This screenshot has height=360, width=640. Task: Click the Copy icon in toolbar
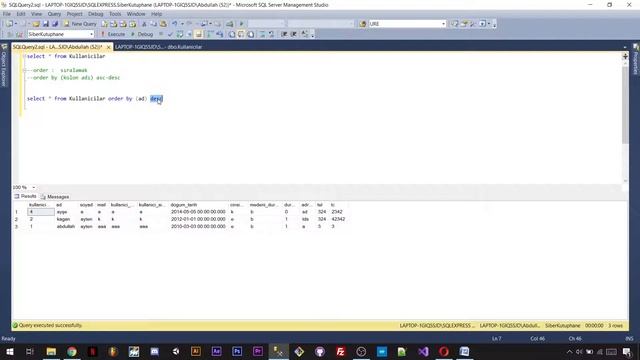click(153, 24)
